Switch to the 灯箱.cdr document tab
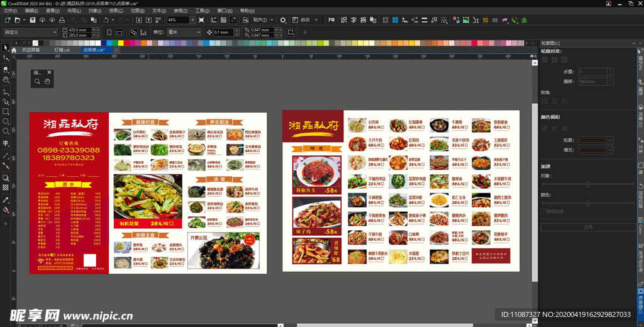The image size is (644, 327). pyautogui.click(x=61, y=50)
